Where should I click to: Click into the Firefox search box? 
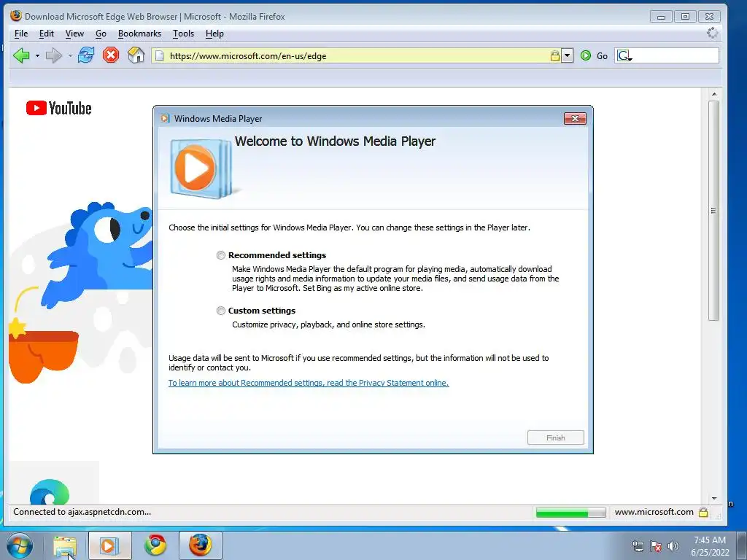[676, 55]
